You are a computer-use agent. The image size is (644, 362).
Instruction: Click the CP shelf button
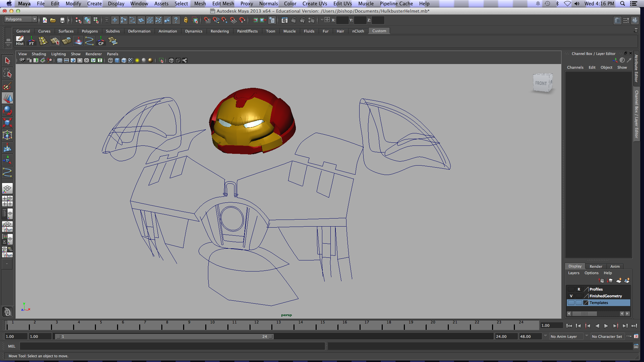click(101, 41)
